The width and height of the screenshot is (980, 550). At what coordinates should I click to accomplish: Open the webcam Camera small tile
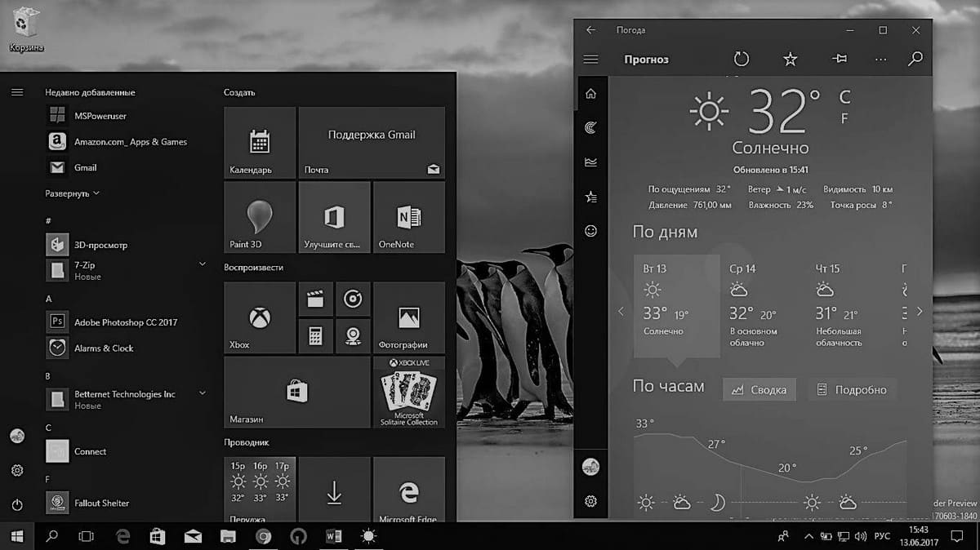coord(353,336)
